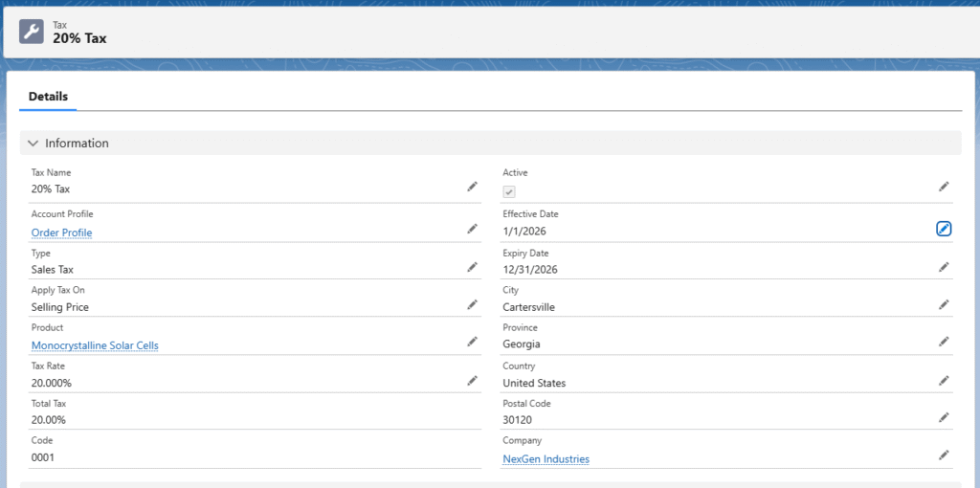The width and height of the screenshot is (980, 488).
Task: Edit Expiry Date using pencil icon
Action: tap(944, 267)
